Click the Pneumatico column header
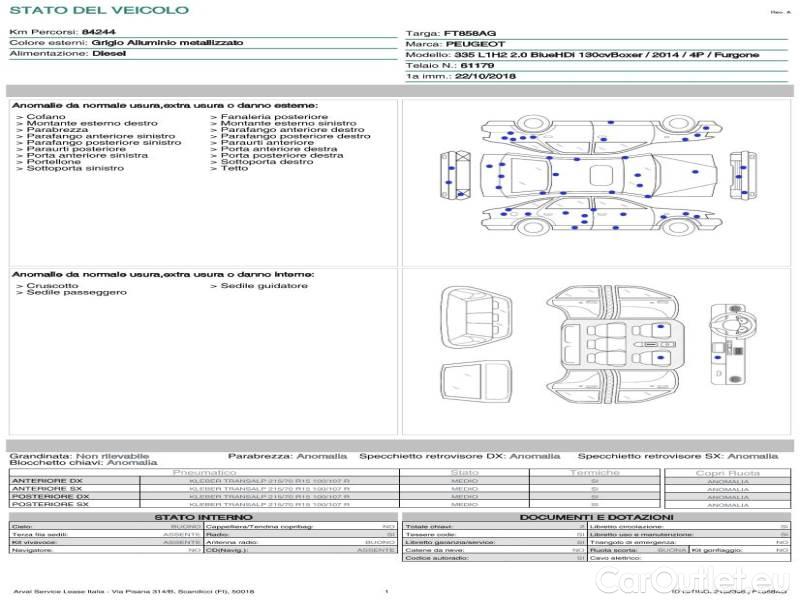Image resolution: width=800 pixels, height=600 pixels. pyautogui.click(x=205, y=472)
